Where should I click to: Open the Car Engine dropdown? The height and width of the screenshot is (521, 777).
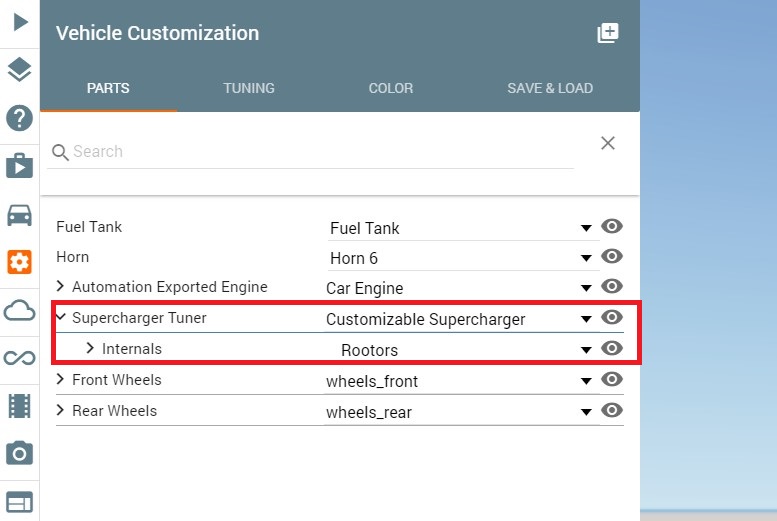coord(461,288)
